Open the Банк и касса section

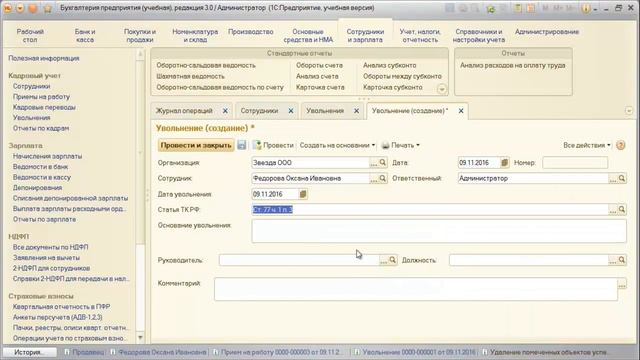pos(84,36)
